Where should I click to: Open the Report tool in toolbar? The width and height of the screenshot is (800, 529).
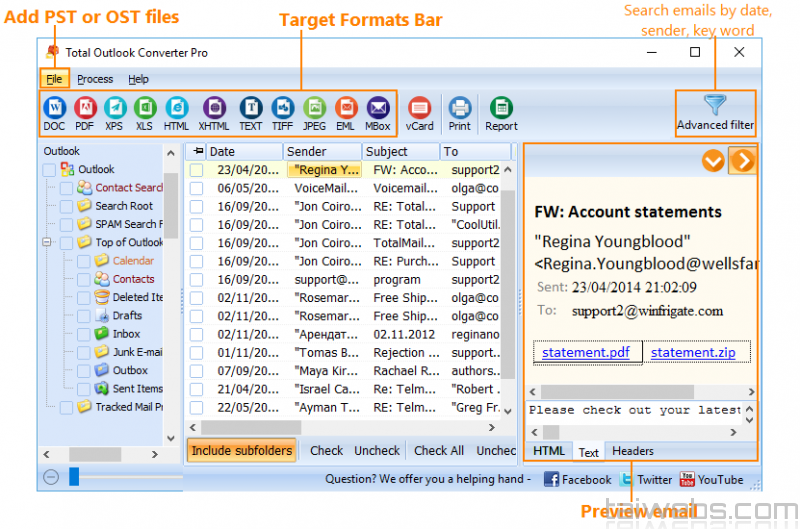(501, 108)
